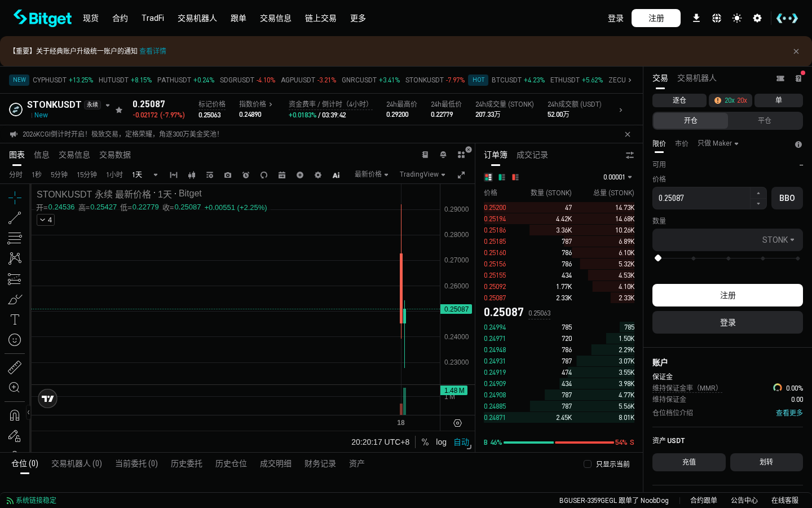
Task: Select the brush drawing tool
Action: click(x=15, y=299)
